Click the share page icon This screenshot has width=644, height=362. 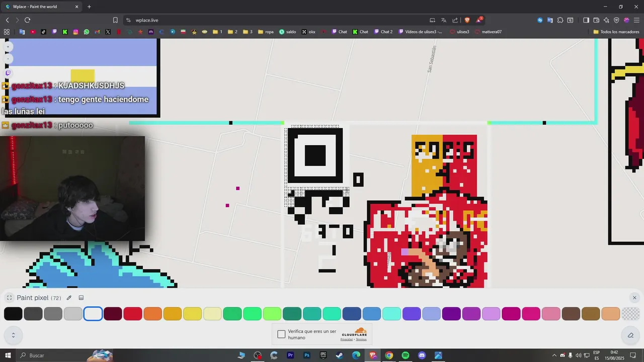[x=455, y=20]
